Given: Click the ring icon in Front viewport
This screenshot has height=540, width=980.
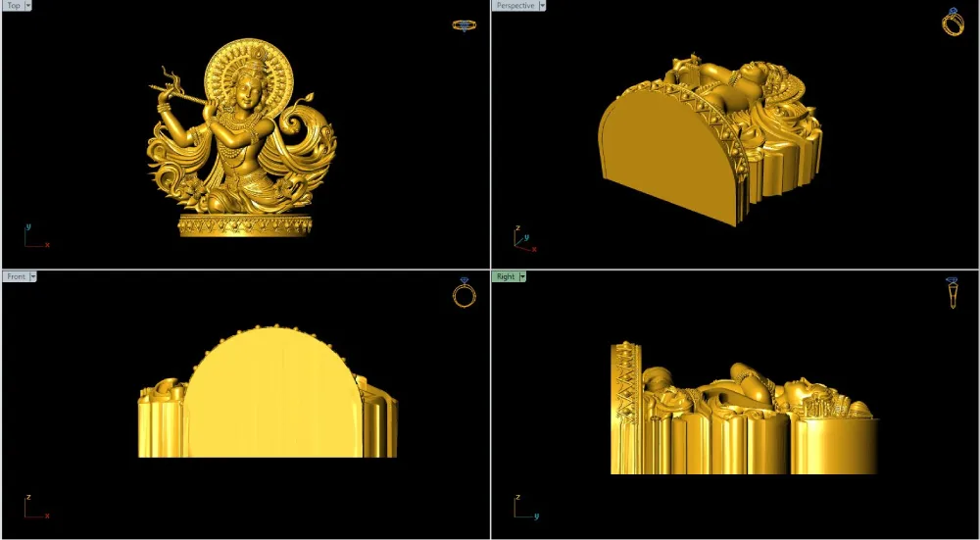Looking at the screenshot, I should click(465, 292).
